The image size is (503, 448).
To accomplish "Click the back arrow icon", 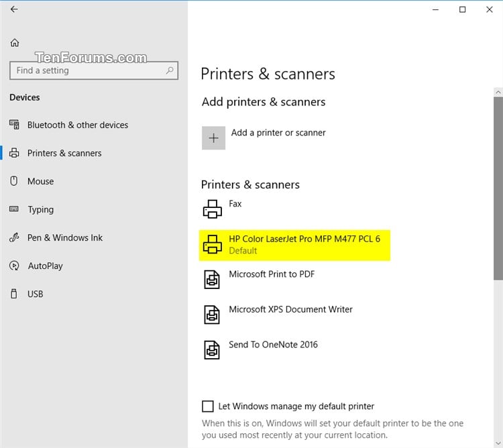I will 14,9.
